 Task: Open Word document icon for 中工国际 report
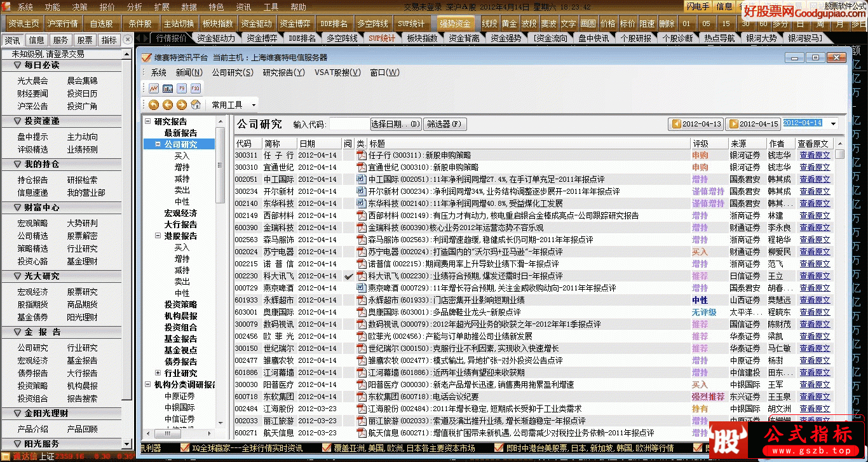click(361, 179)
